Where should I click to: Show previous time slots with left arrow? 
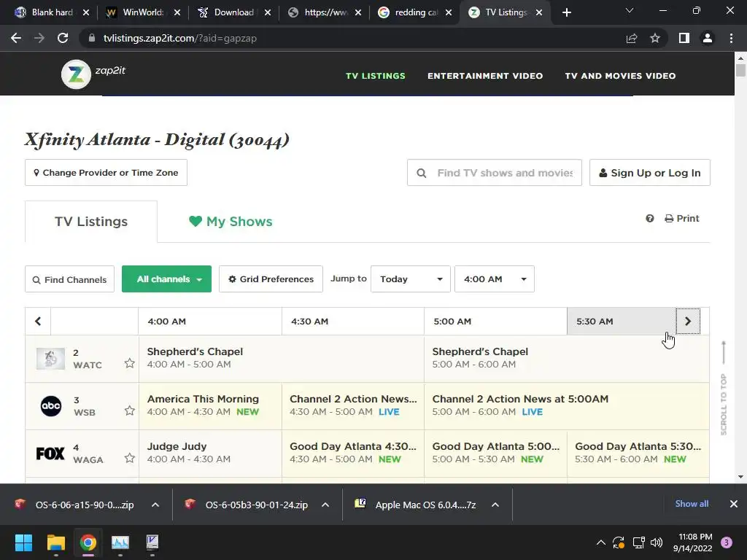coord(38,321)
